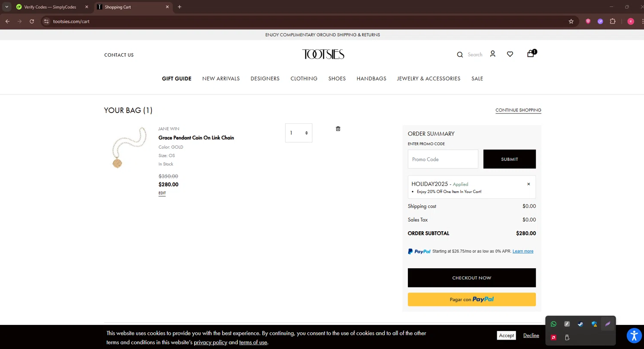This screenshot has width=644, height=349.
Task: Click the JANE WIN brand text
Action: (x=169, y=129)
